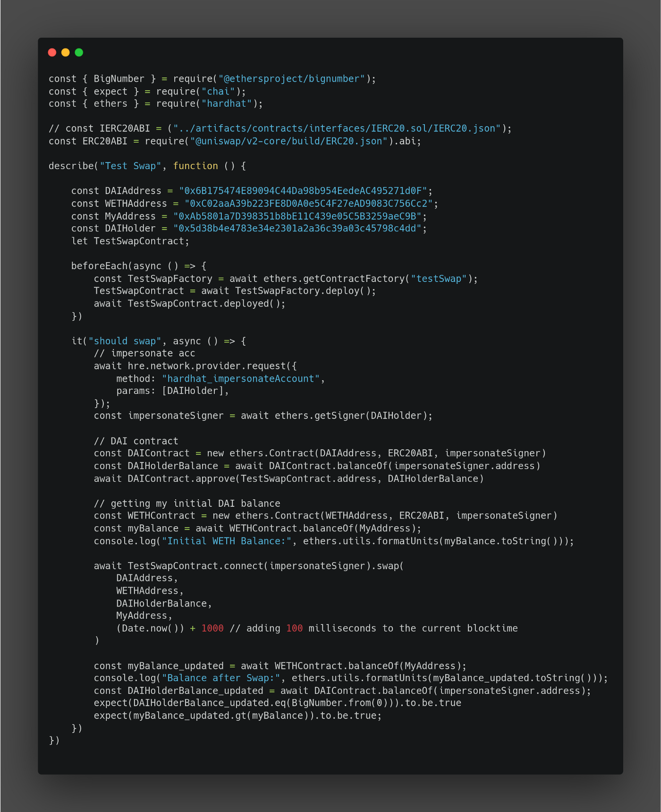Click the "// impersonate acc" comment

pos(144,353)
